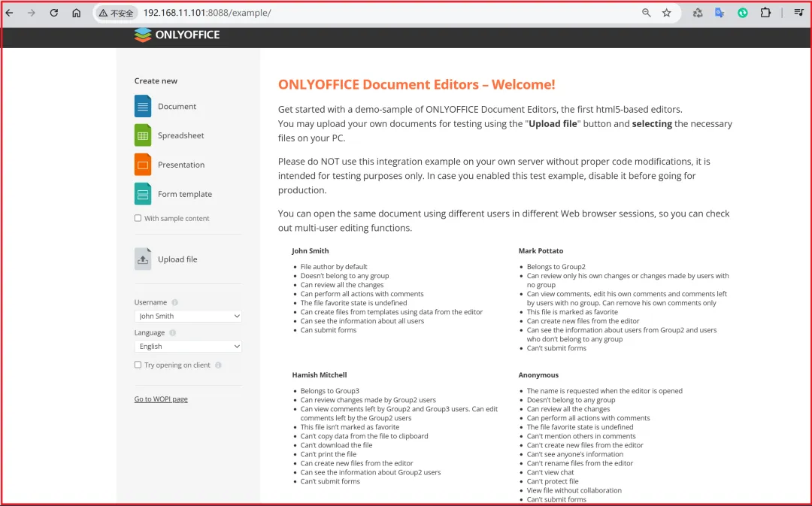
Task: Click the browser forward arrow
Action: point(32,13)
